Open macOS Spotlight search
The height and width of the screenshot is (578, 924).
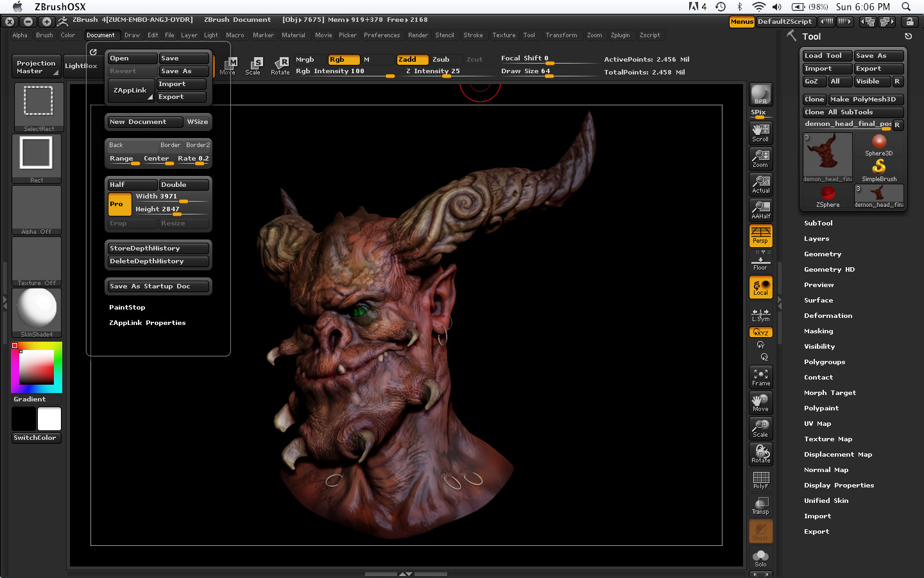pos(906,6)
